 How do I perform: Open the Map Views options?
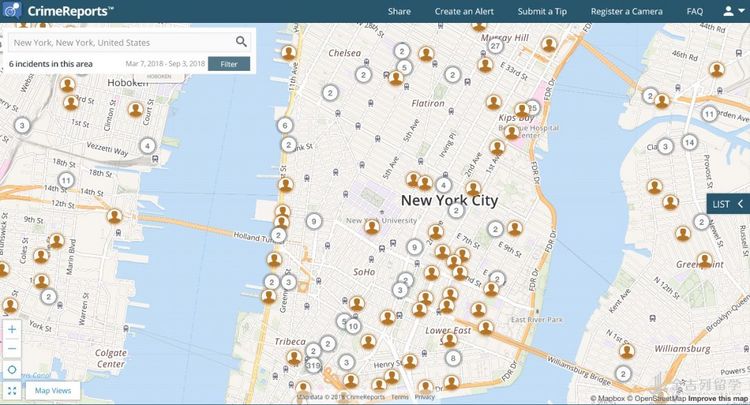[52, 390]
